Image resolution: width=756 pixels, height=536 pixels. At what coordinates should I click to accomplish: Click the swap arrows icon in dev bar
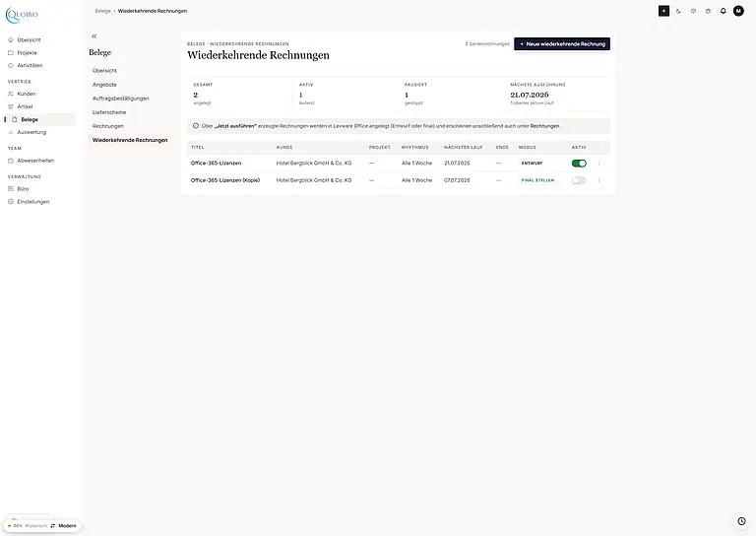[x=53, y=526]
